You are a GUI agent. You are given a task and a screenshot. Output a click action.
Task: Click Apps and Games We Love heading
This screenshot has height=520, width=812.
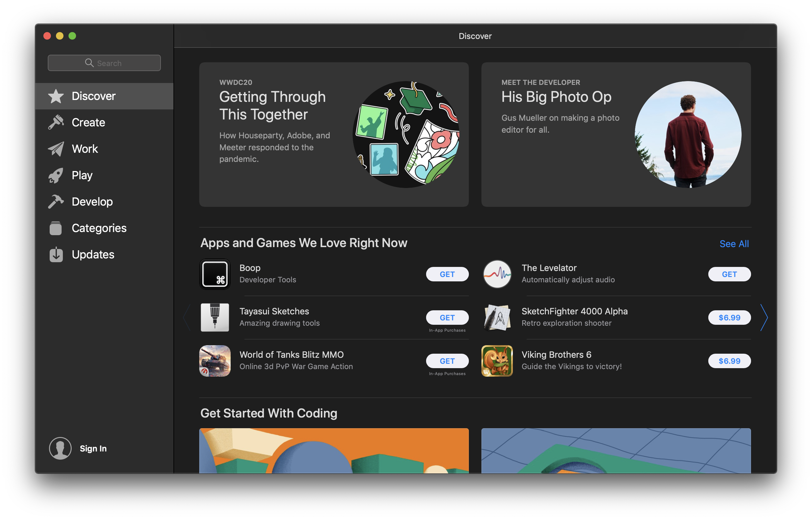pos(304,243)
